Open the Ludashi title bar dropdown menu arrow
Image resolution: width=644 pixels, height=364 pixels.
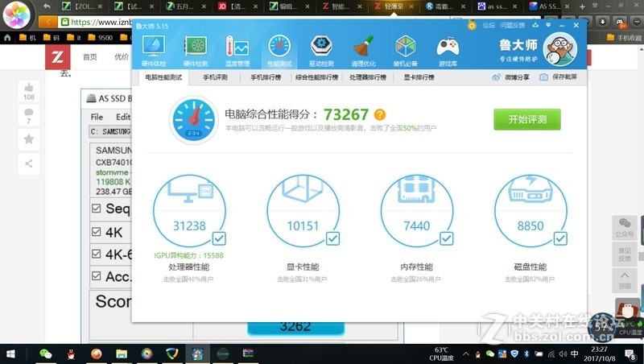[x=548, y=26]
